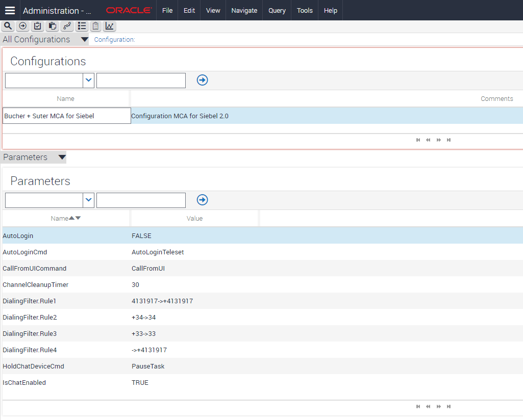The image size is (523, 420).
Task: Open the All Configurations view dropdown
Action: click(85, 39)
